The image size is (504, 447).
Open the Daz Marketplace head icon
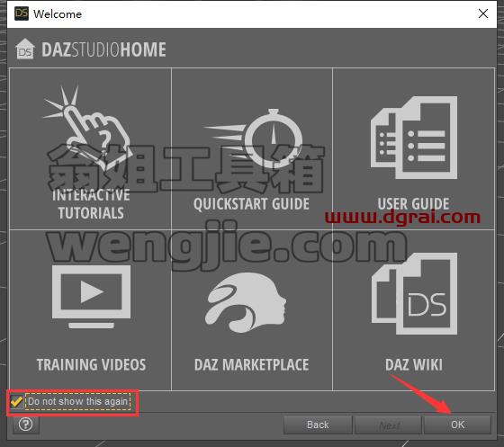click(246, 303)
